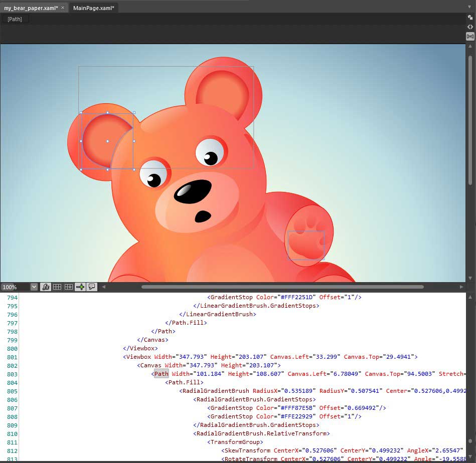Select the bear's black nose on artboard

(x=193, y=191)
